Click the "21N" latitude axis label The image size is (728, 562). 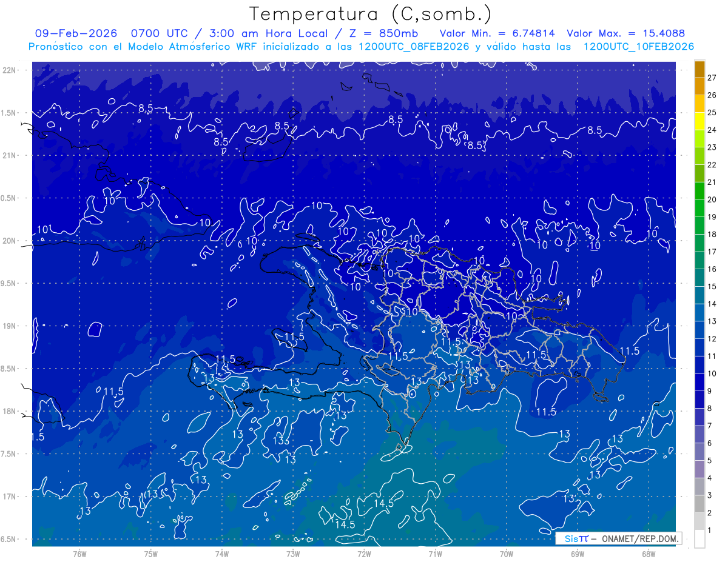(10, 155)
